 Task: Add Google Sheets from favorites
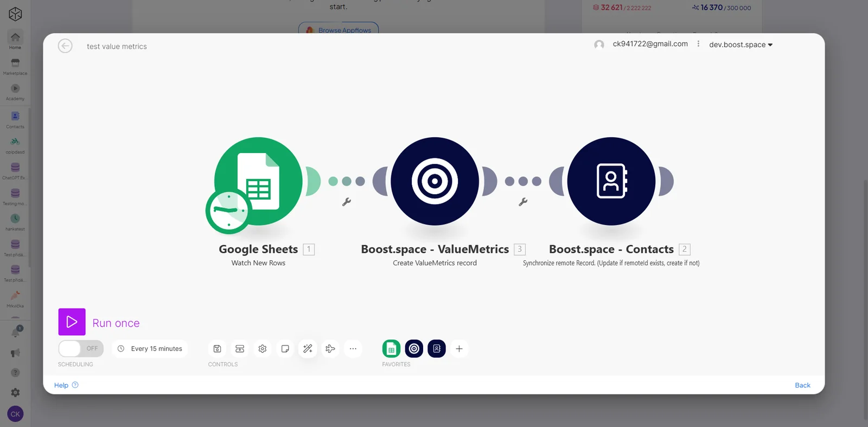coord(391,349)
